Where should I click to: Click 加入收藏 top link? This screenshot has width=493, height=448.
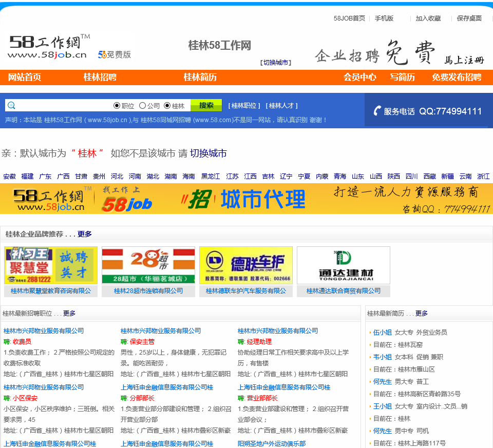pos(428,18)
